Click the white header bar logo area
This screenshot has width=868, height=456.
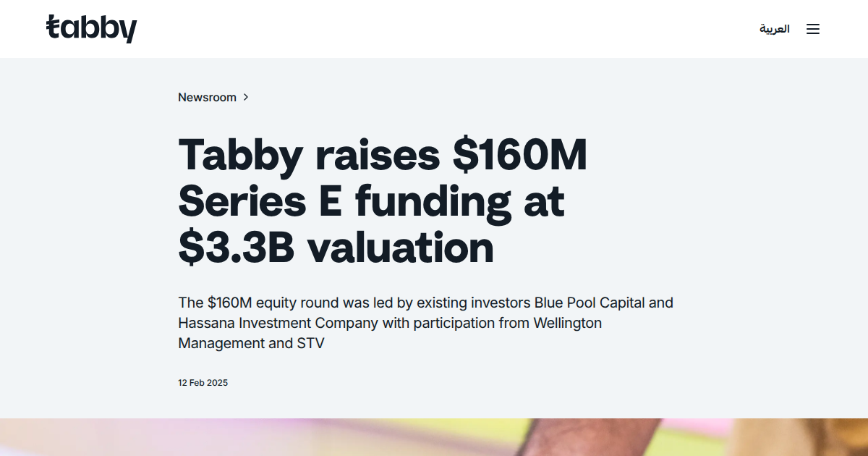[92, 28]
